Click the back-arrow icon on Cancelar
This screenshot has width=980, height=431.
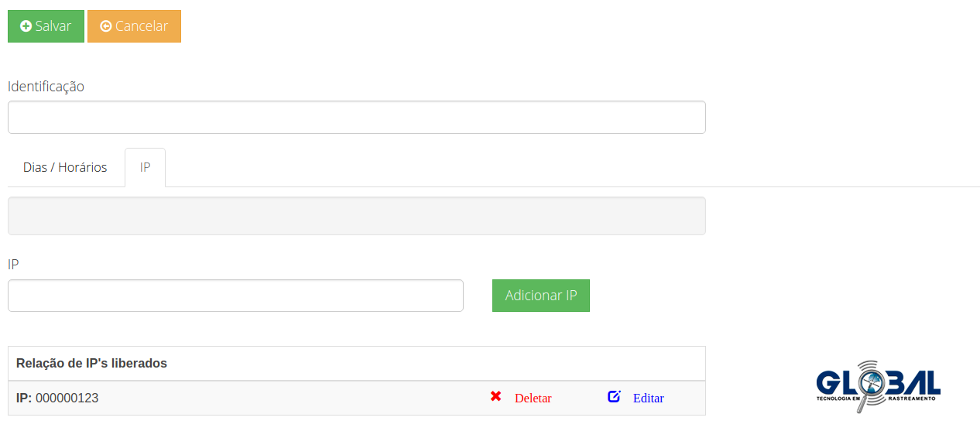tap(106, 26)
